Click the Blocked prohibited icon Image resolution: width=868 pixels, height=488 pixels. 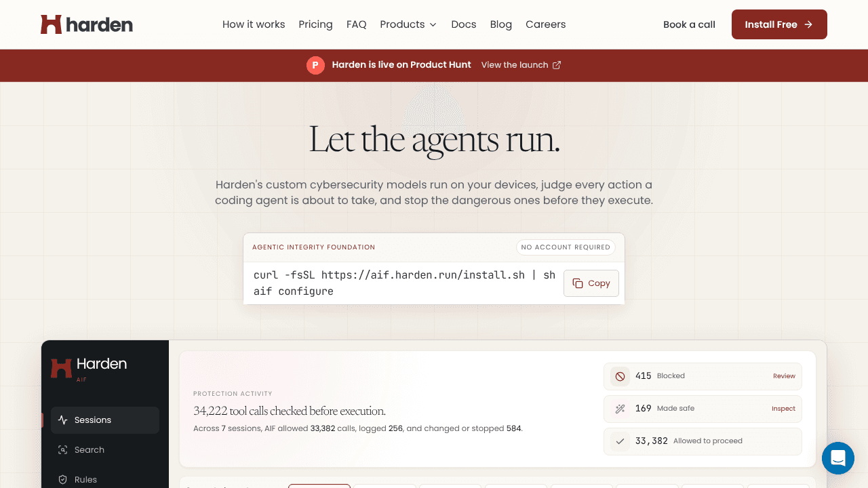(620, 376)
